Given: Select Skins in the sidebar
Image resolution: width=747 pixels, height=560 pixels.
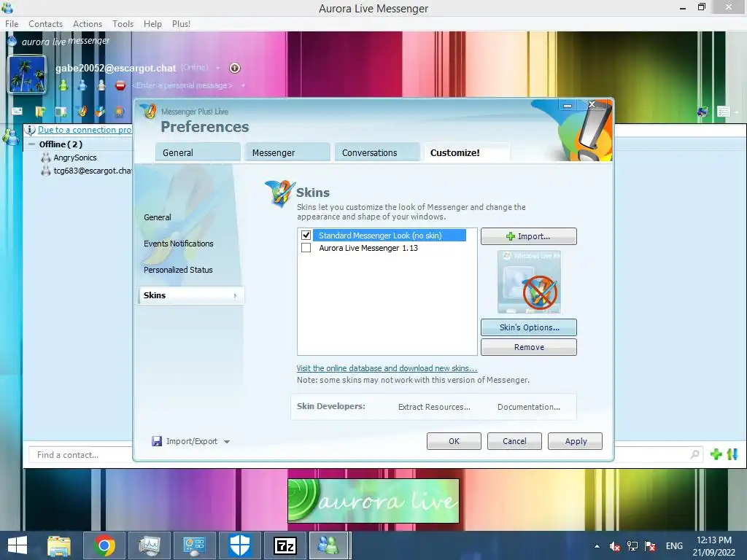Looking at the screenshot, I should click(190, 295).
